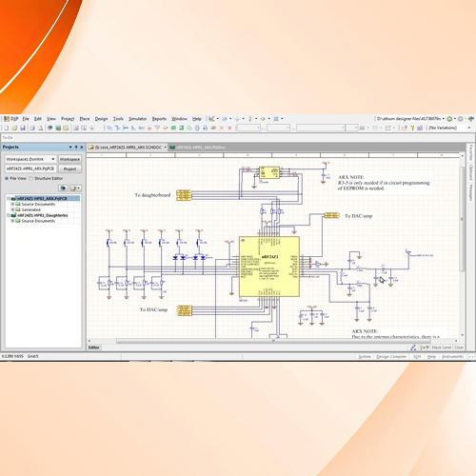Click the Workspace button
This screenshot has width=476, height=476.
coord(69,159)
